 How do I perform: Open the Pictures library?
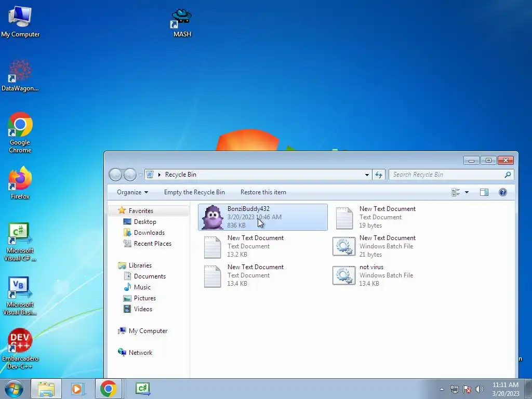[145, 298]
